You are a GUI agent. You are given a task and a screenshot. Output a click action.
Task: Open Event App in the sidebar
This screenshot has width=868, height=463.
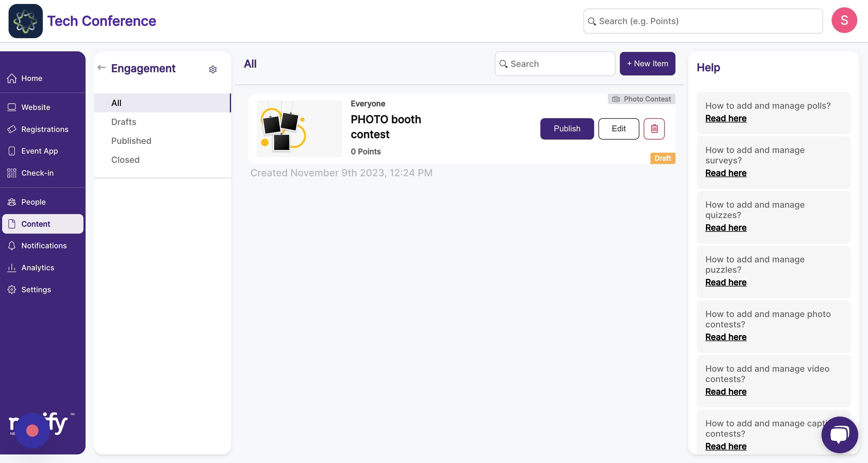(39, 151)
